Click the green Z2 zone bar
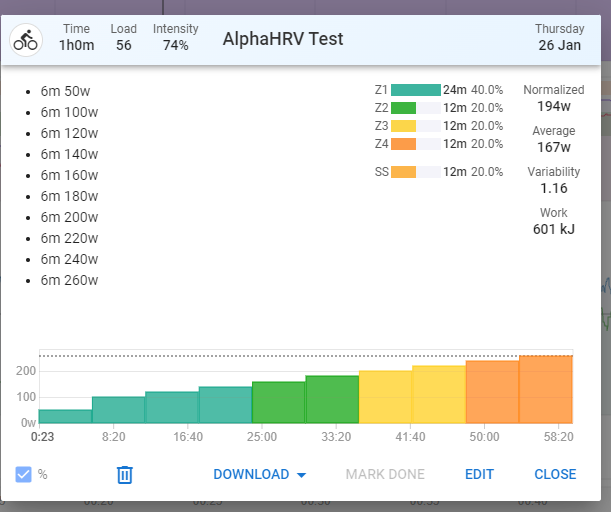This screenshot has width=611, height=512. point(403,108)
